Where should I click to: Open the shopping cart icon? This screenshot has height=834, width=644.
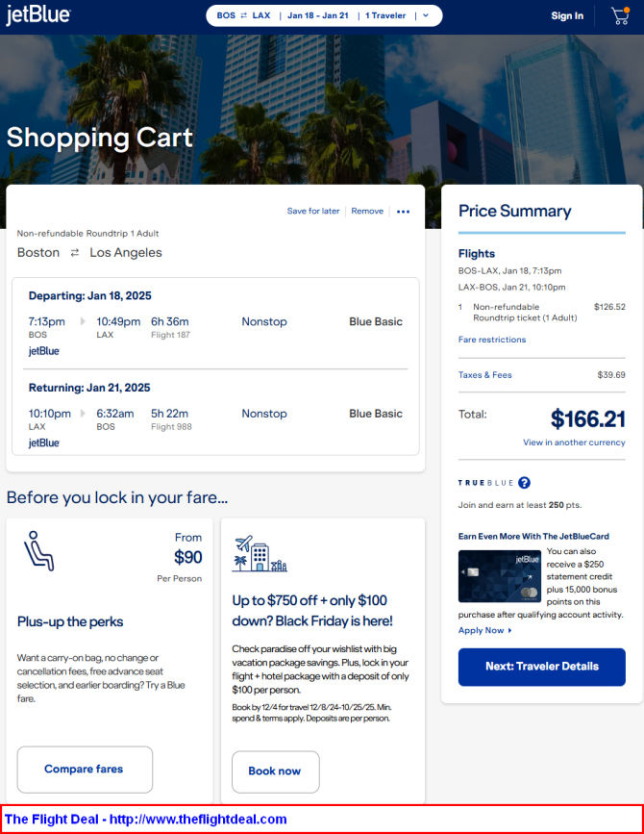[x=620, y=15]
